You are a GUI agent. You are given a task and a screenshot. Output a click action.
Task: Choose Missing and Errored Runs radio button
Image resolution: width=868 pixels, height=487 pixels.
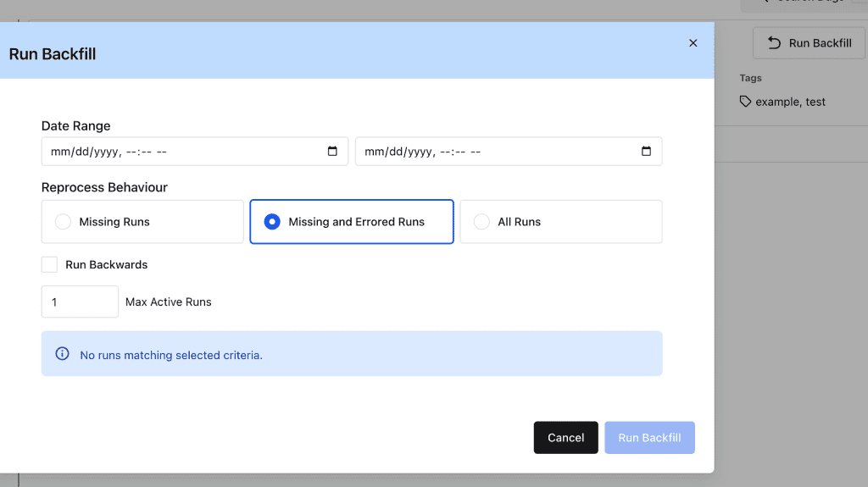tap(272, 222)
